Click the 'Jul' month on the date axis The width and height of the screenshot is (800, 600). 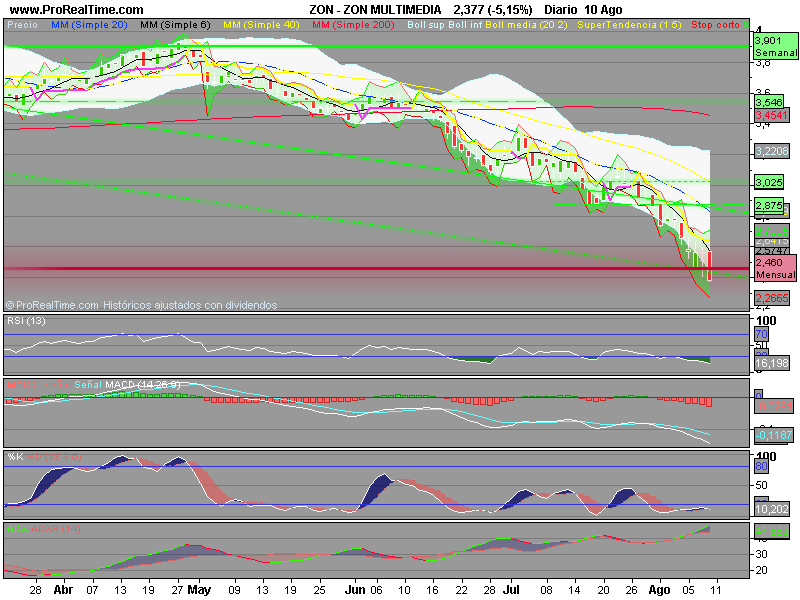511,590
